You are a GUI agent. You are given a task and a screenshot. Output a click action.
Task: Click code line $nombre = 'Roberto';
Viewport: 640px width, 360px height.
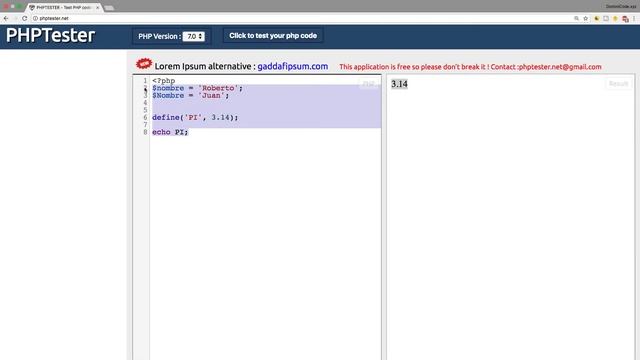tap(198, 88)
